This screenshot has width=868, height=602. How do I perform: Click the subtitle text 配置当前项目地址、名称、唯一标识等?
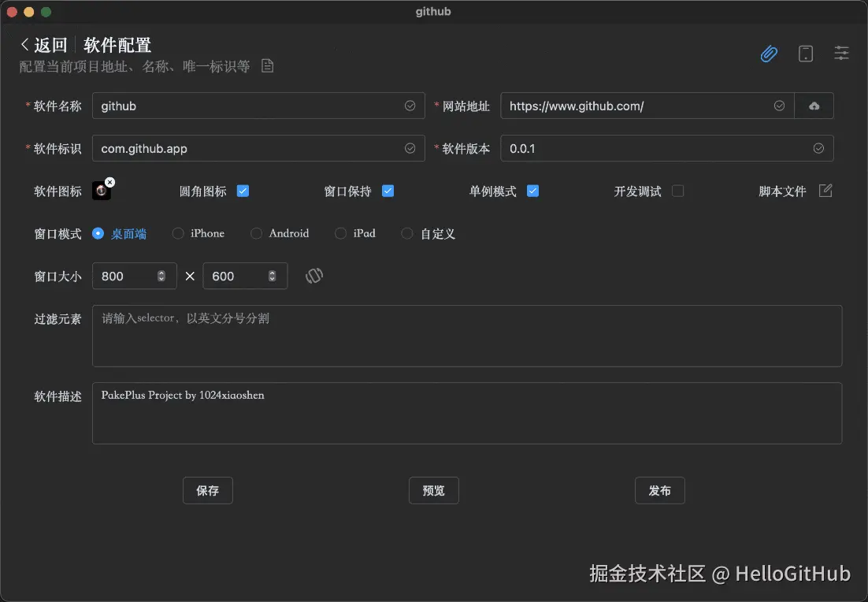[135, 66]
